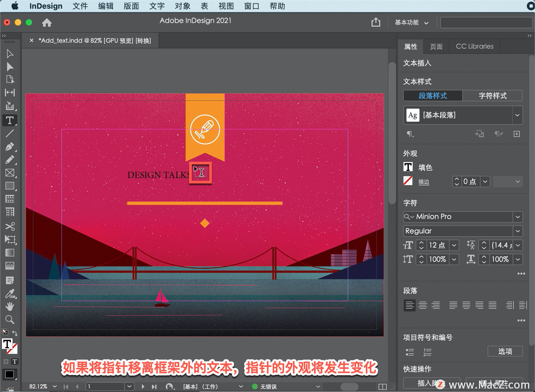Viewport: 535px width, 392px height.
Task: Click bulleted list icon
Action: click(x=410, y=352)
